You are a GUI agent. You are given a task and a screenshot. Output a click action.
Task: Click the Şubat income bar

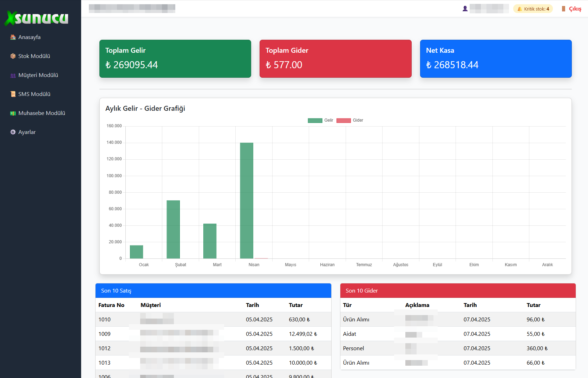(173, 229)
